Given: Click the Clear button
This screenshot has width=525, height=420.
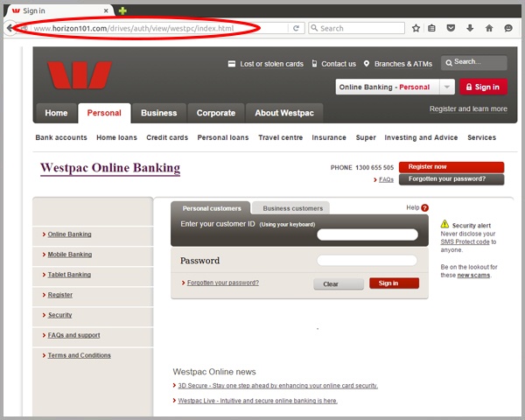Looking at the screenshot, I should (x=339, y=284).
